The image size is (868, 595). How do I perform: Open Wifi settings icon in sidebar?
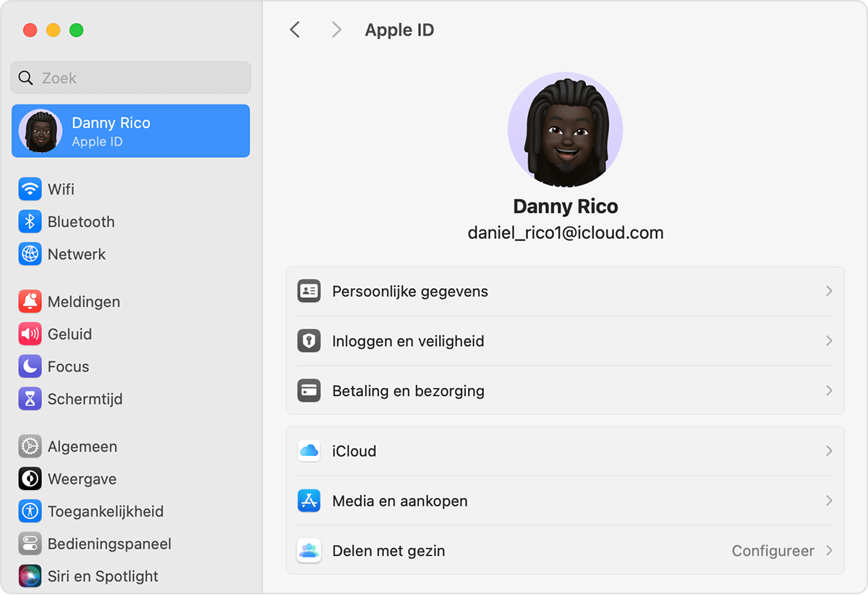[30, 190]
